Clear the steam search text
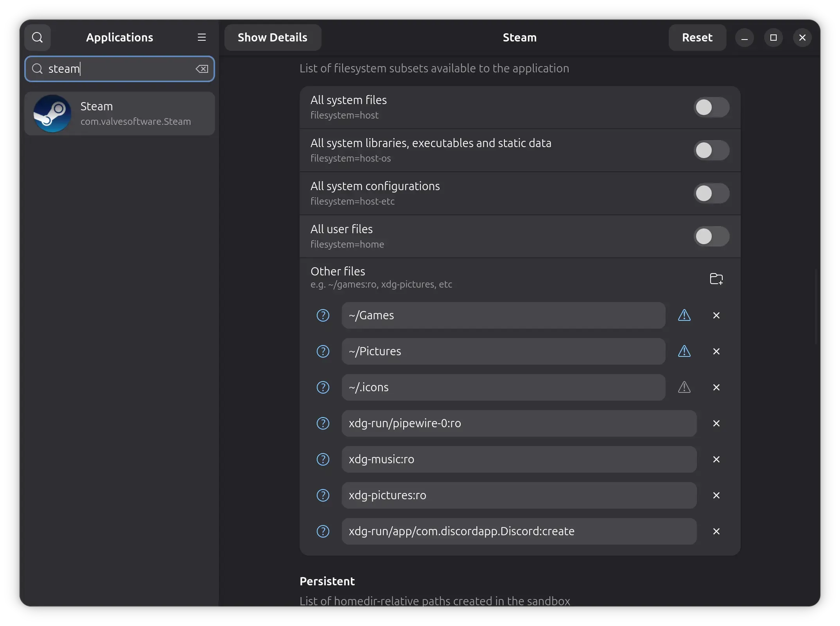Image resolution: width=840 pixels, height=626 pixels. [202, 69]
